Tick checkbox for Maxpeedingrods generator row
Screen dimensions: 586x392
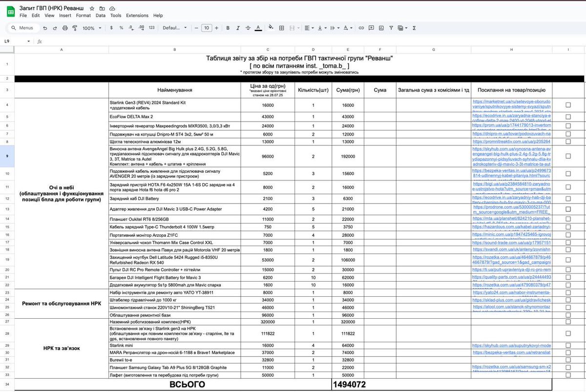tap(568, 125)
